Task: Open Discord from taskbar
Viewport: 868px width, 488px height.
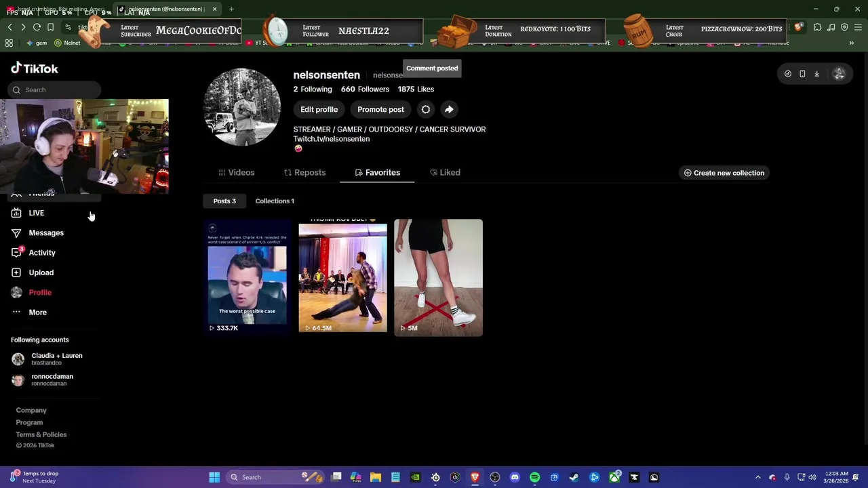Action: pos(515,477)
